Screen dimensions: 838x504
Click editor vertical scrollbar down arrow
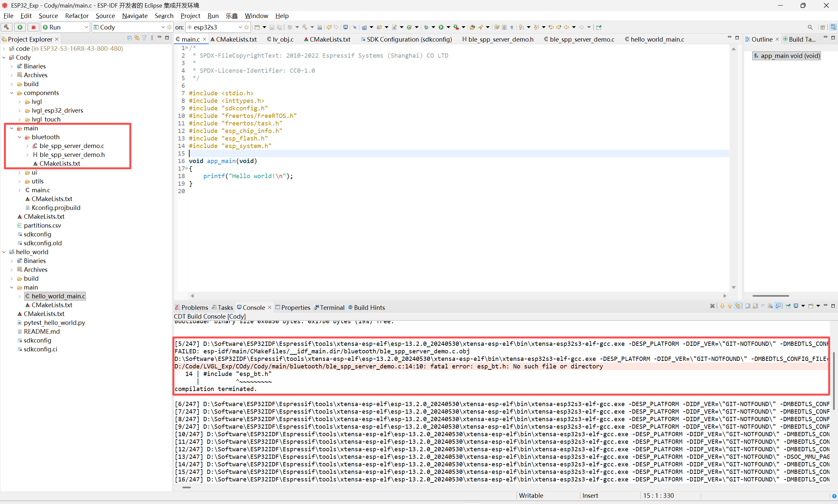tap(734, 287)
